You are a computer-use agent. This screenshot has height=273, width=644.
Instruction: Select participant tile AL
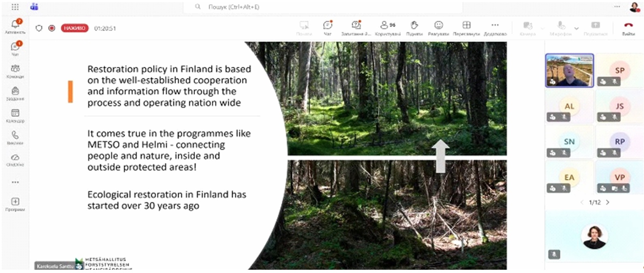pos(569,106)
